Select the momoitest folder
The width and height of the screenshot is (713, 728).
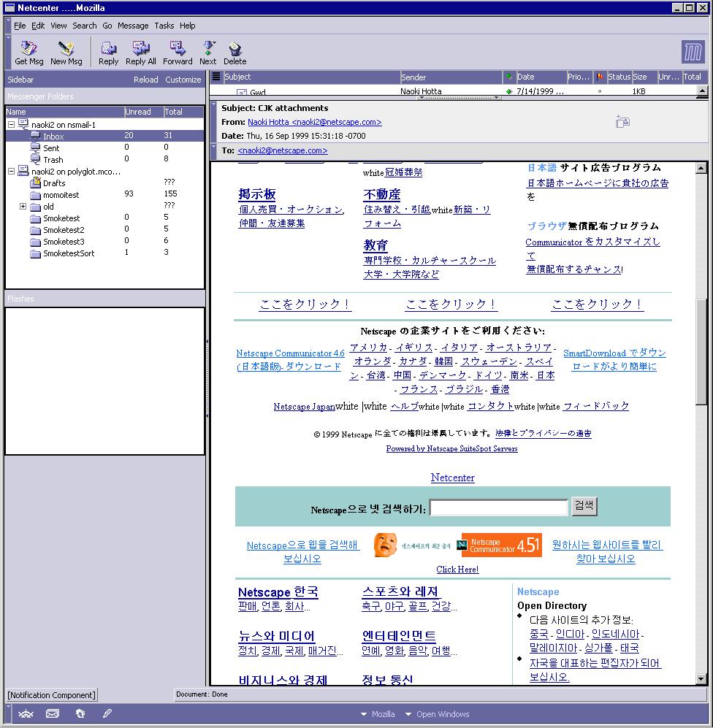pyautogui.click(x=61, y=195)
